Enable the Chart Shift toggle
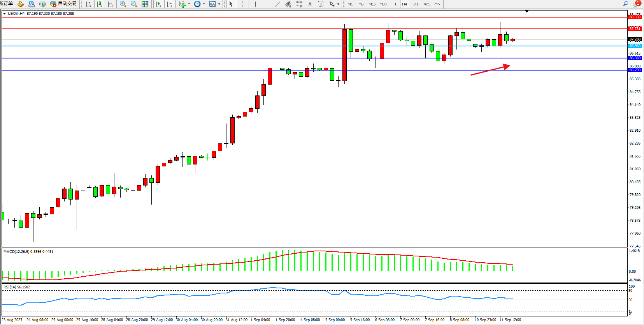Viewport: 644px width, 325px height. point(169,4)
